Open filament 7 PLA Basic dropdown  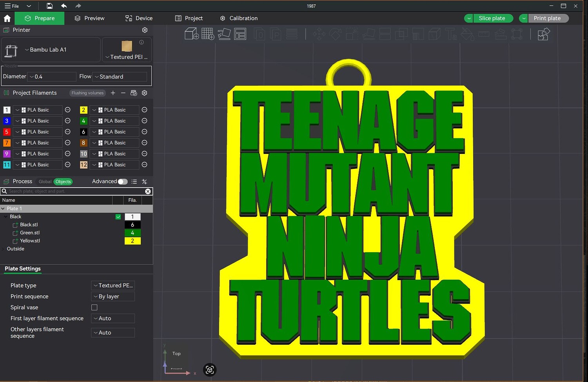(x=38, y=143)
